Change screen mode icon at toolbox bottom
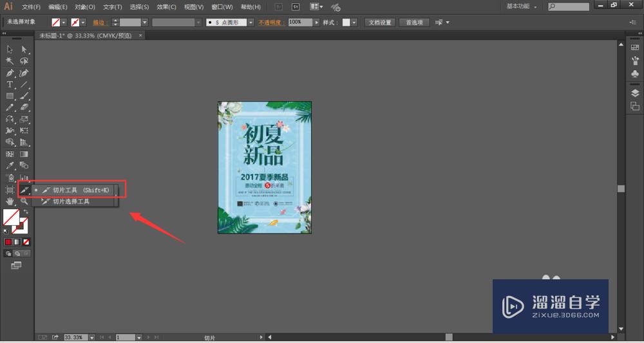 [x=16, y=266]
